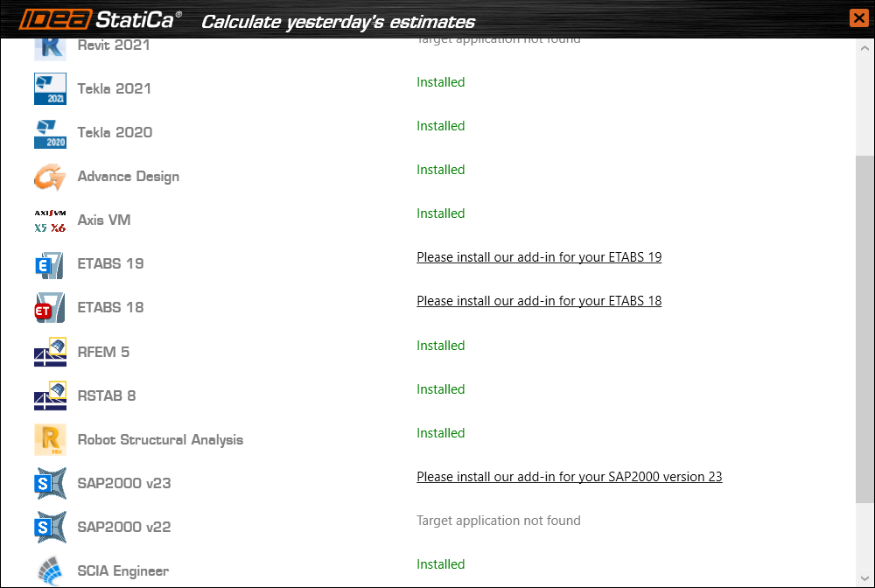Open the install add-in link for SAP2000 version 23
This screenshot has width=875, height=588.
569,477
